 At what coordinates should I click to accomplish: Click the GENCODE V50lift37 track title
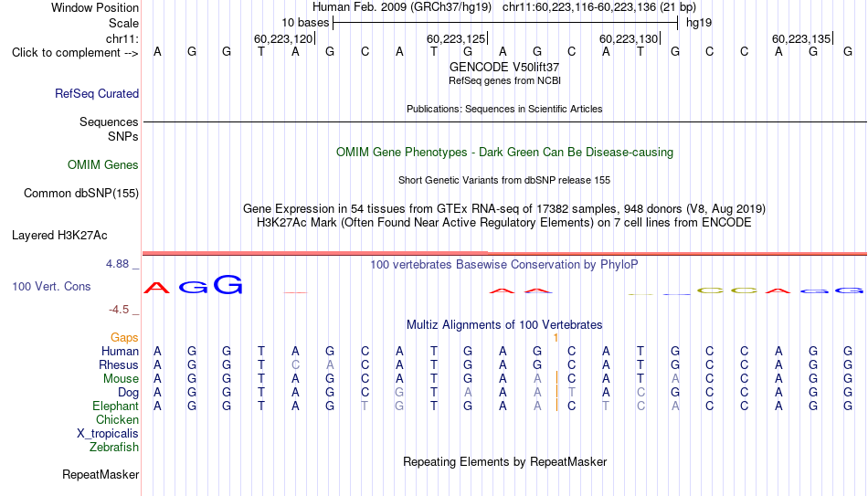click(504, 67)
